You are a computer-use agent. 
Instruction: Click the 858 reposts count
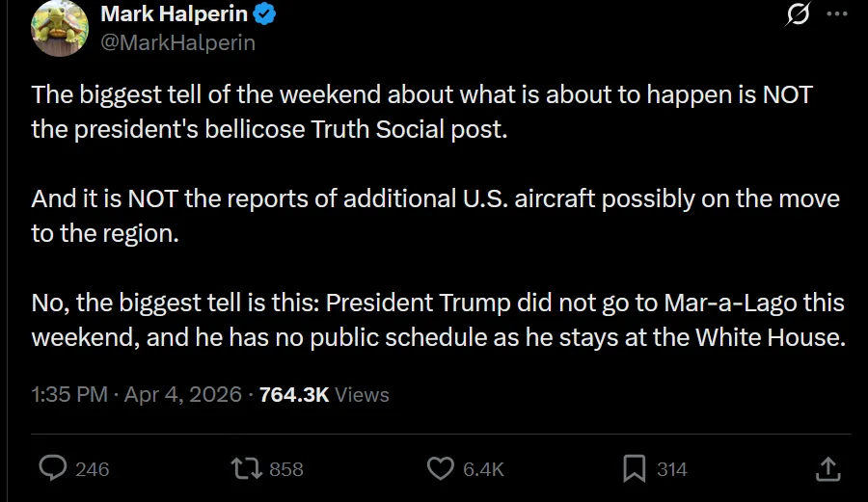point(286,469)
